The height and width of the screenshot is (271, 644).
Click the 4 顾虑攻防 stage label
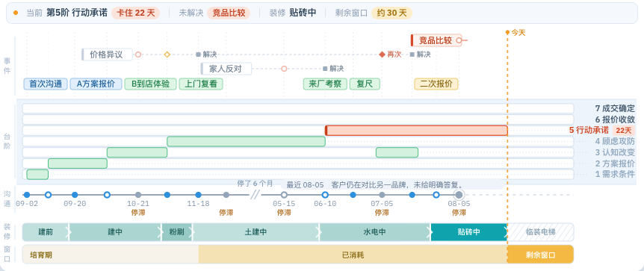(x=615, y=142)
